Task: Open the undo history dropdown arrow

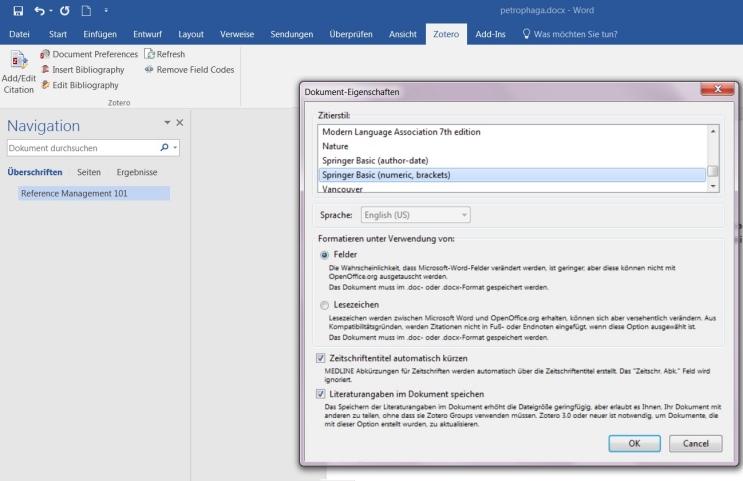Action: click(x=51, y=10)
